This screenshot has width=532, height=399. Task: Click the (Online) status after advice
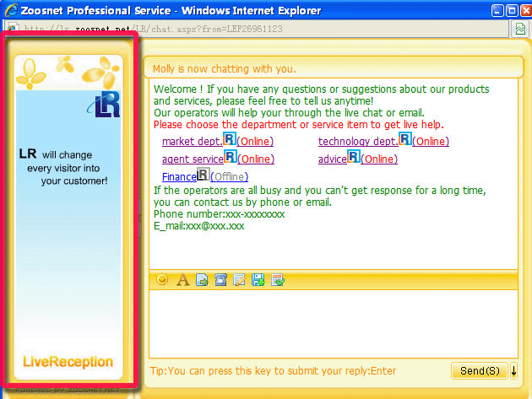pos(379,159)
